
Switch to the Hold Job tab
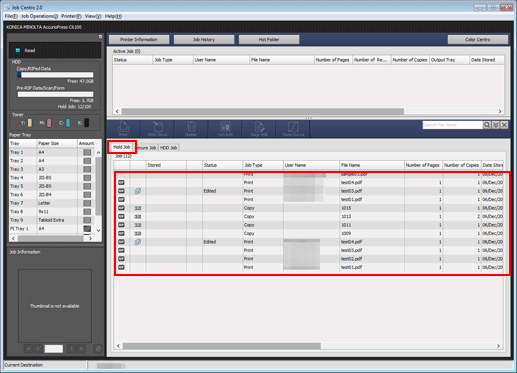pos(122,147)
